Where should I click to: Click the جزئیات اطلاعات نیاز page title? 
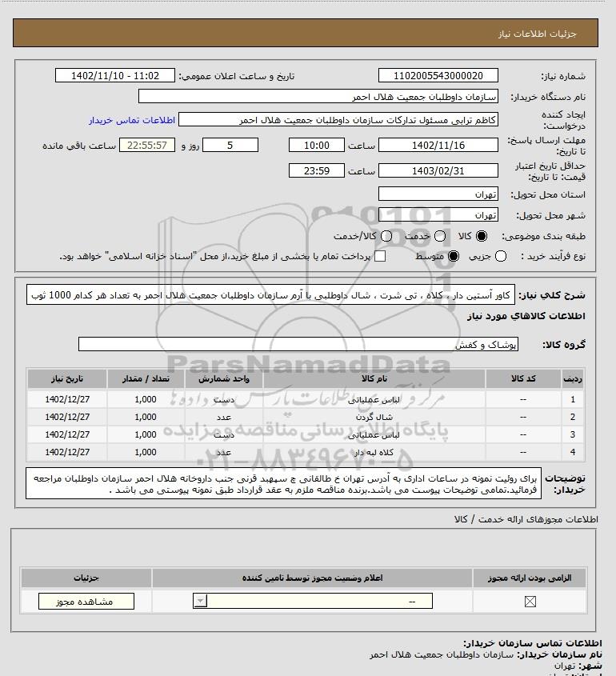537,34
